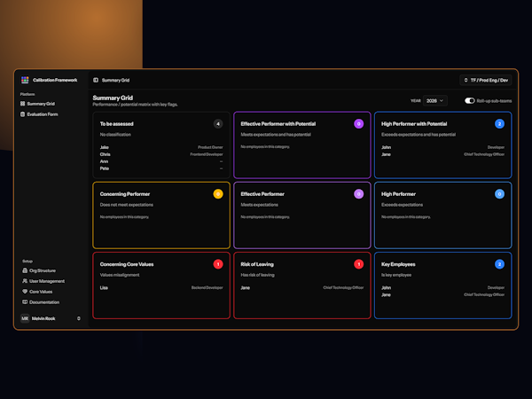The width and height of the screenshot is (532, 399).
Task: Select Chris in To be assessed
Action: coord(105,154)
